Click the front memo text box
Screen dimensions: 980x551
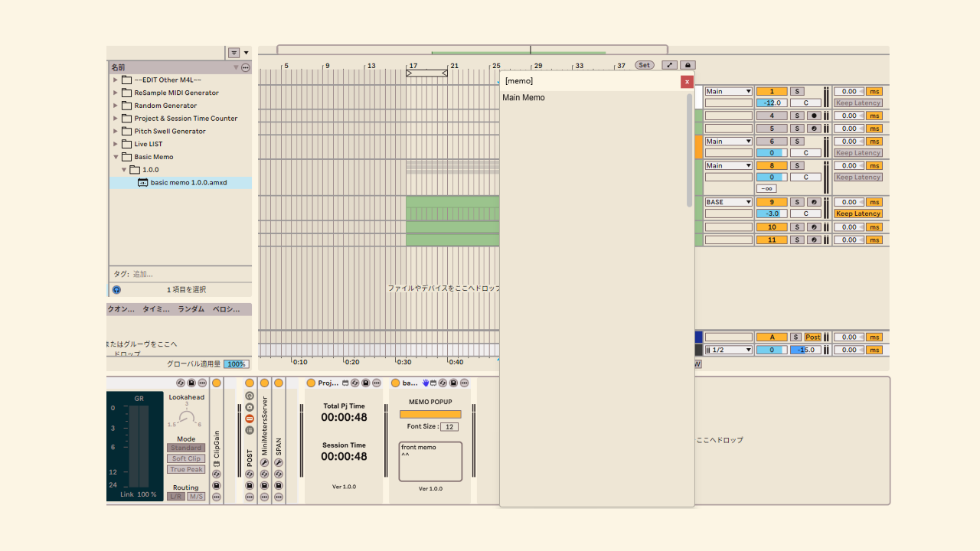(x=430, y=461)
